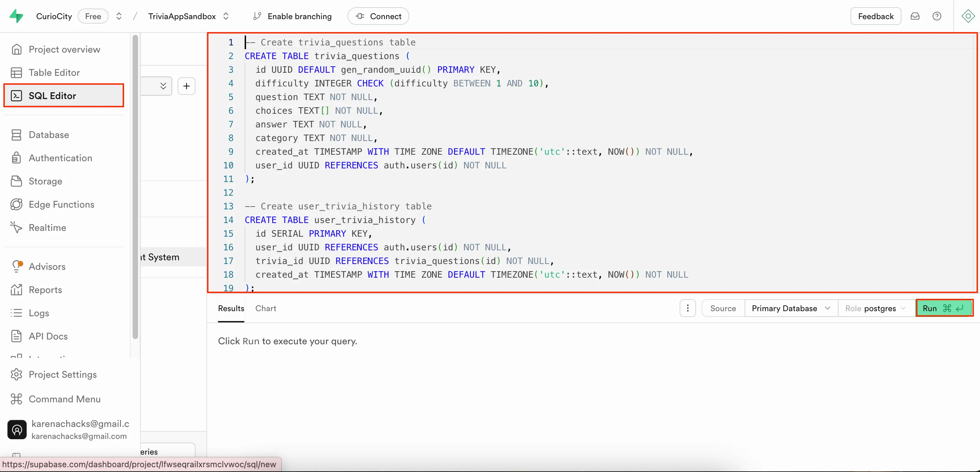Open the Logs panel
980x472 pixels.
[x=39, y=313]
